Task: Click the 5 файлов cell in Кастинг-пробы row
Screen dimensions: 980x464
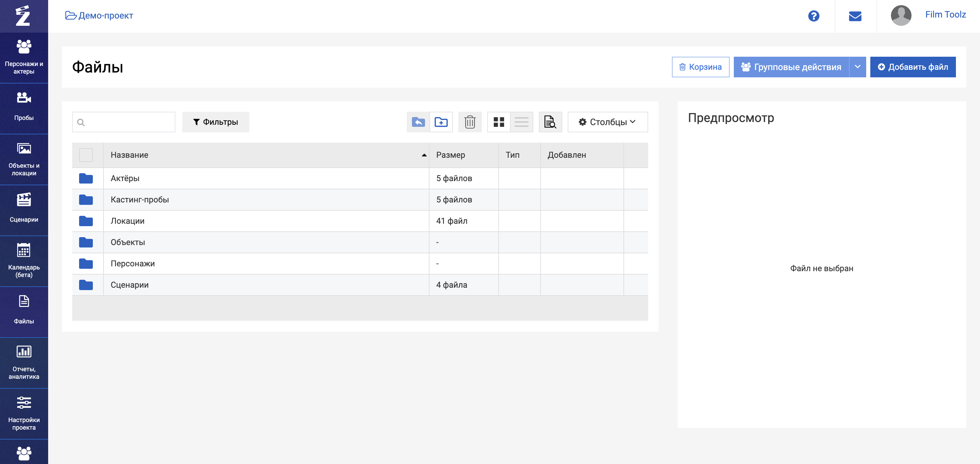Action: click(x=464, y=200)
